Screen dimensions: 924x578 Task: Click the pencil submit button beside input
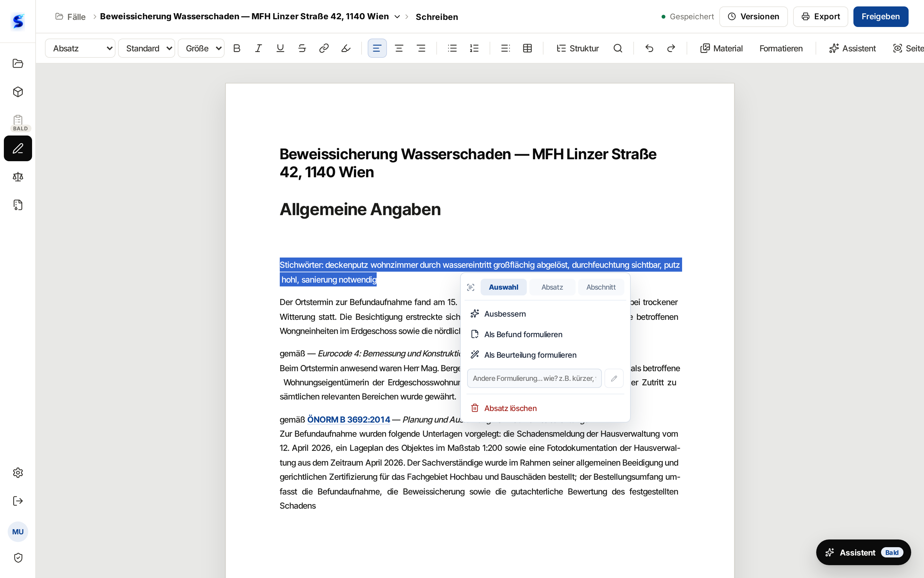tap(614, 378)
